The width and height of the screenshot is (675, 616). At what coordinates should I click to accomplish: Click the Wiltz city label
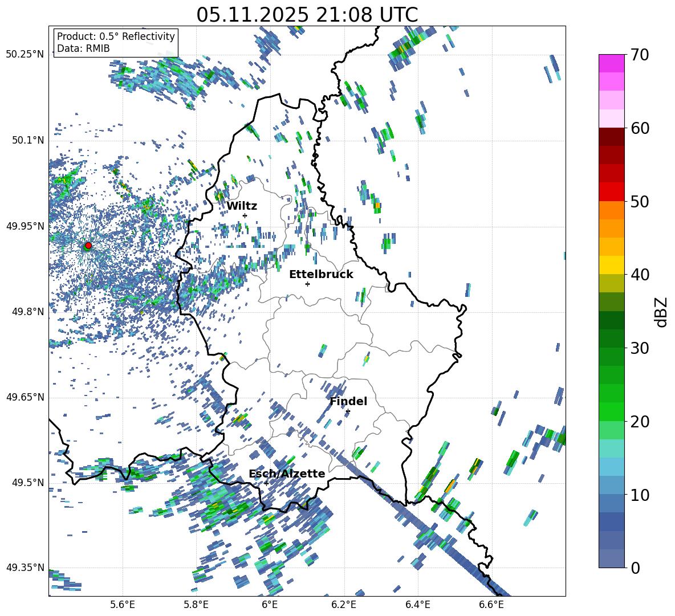click(x=242, y=206)
